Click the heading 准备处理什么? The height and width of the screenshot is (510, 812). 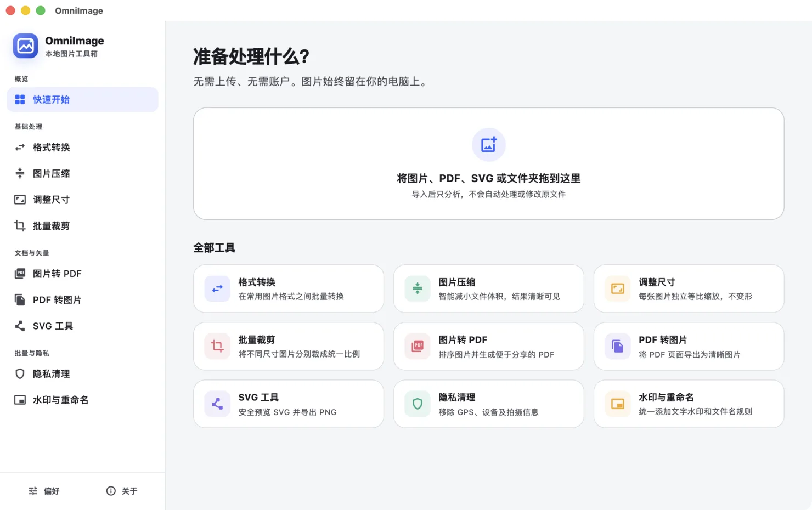pyautogui.click(x=251, y=56)
